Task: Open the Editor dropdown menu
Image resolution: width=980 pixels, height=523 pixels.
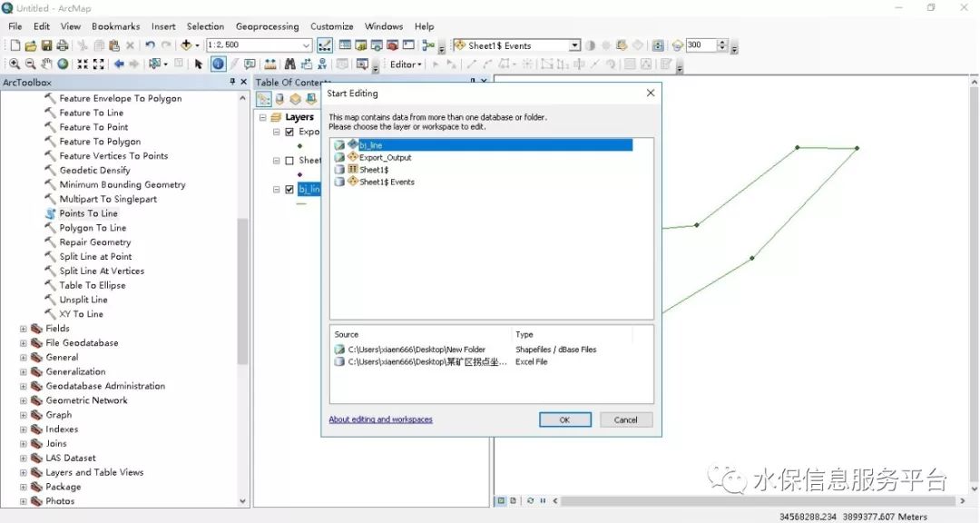Action: [x=407, y=64]
